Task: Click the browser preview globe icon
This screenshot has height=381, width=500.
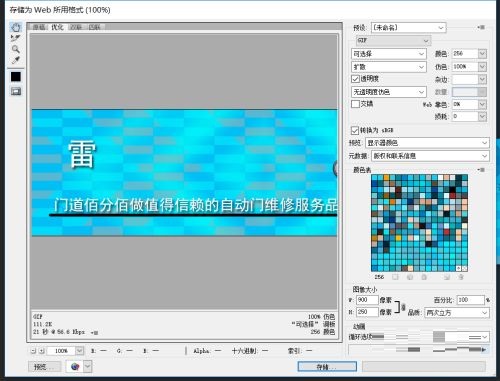Action: pos(75,367)
